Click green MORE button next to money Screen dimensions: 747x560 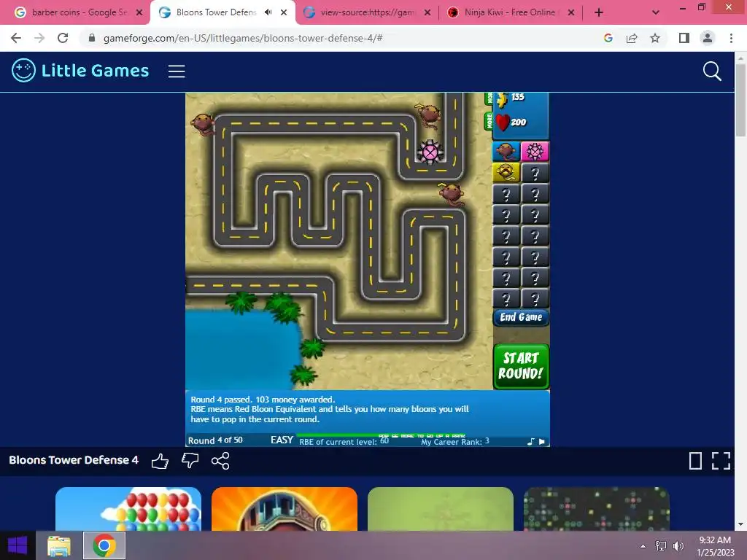click(x=488, y=98)
